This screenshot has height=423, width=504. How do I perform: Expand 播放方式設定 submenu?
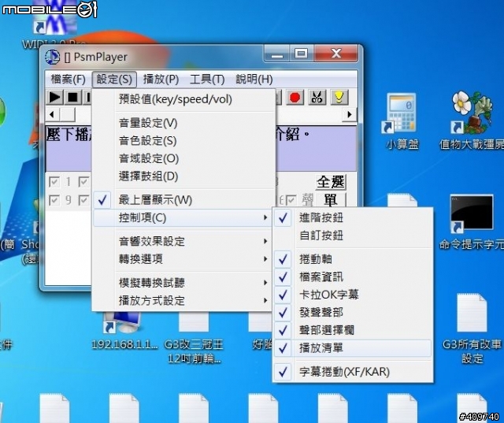[183, 301]
